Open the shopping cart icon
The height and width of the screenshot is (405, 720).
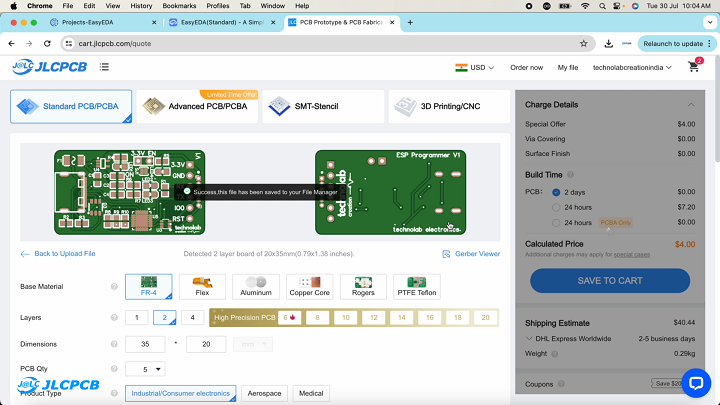(x=694, y=67)
